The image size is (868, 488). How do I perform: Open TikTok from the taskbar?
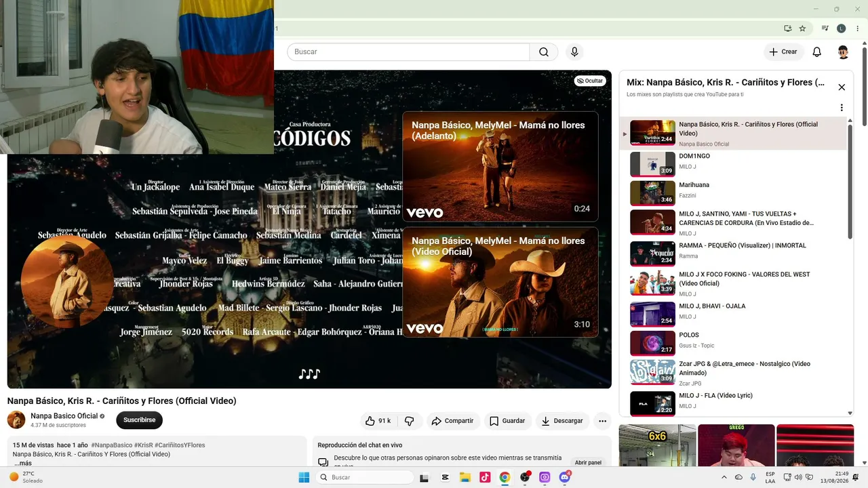485,477
